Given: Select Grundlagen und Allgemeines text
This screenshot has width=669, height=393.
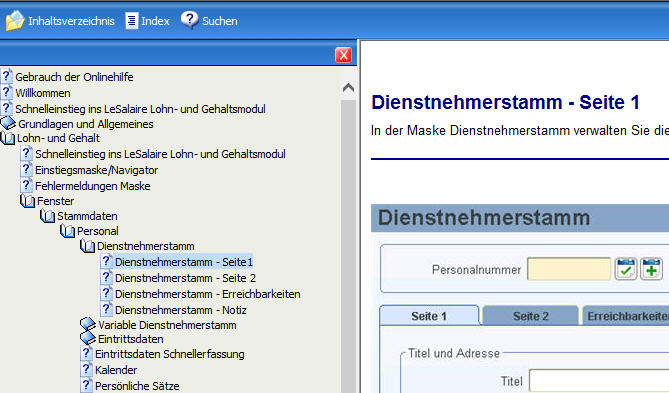Looking at the screenshot, I should click(x=86, y=124).
